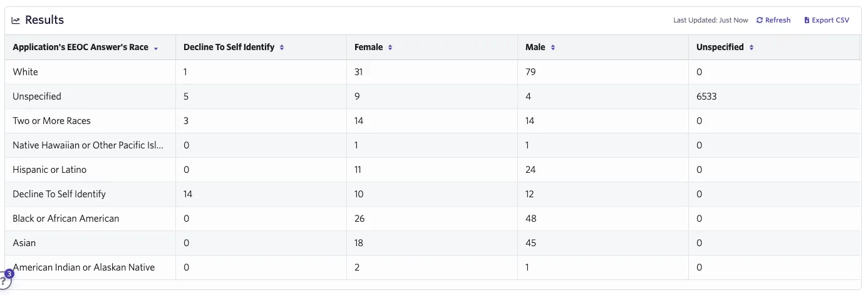Select the Decline To Self Identify row label
868x295 pixels.
pos(59,194)
